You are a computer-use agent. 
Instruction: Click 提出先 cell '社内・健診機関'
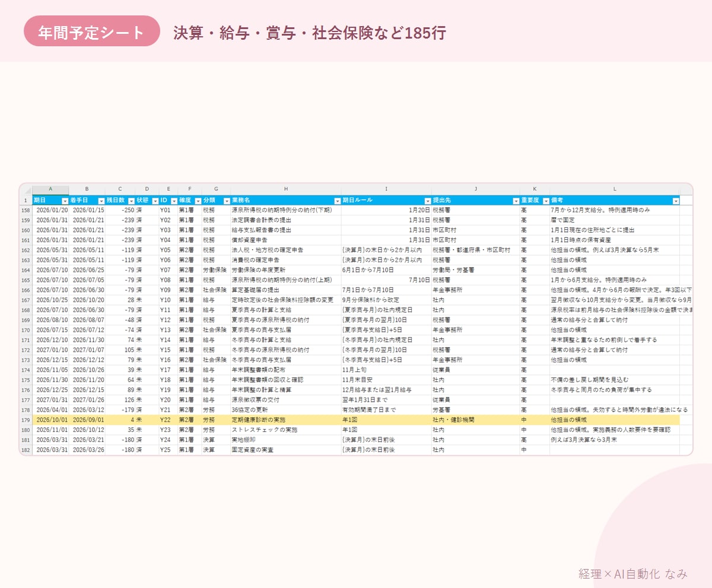point(475,419)
